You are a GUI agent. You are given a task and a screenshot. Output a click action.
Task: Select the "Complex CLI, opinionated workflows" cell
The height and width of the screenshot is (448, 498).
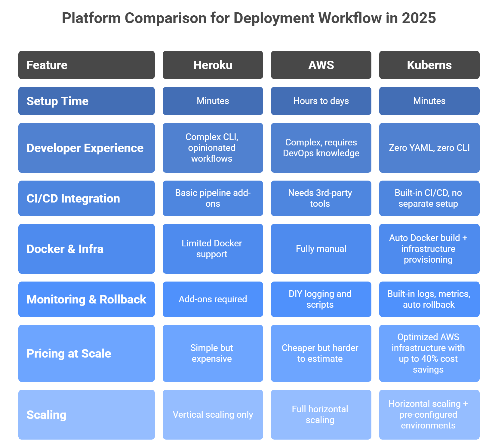tap(213, 148)
